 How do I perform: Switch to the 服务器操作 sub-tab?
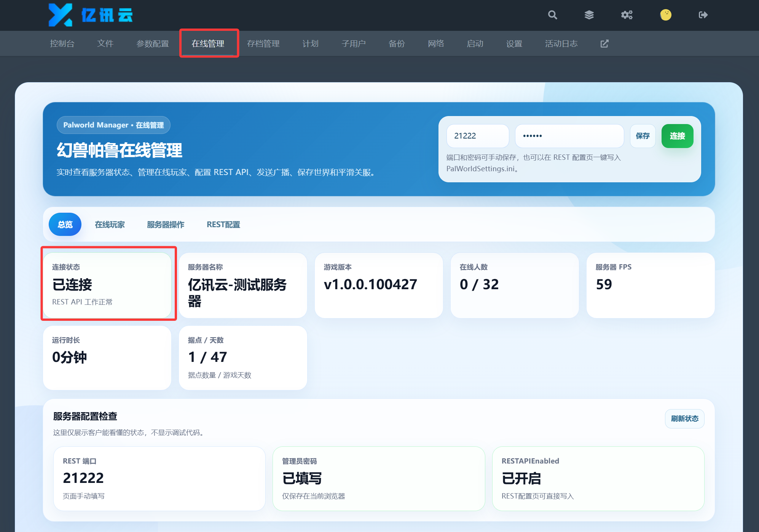166,225
